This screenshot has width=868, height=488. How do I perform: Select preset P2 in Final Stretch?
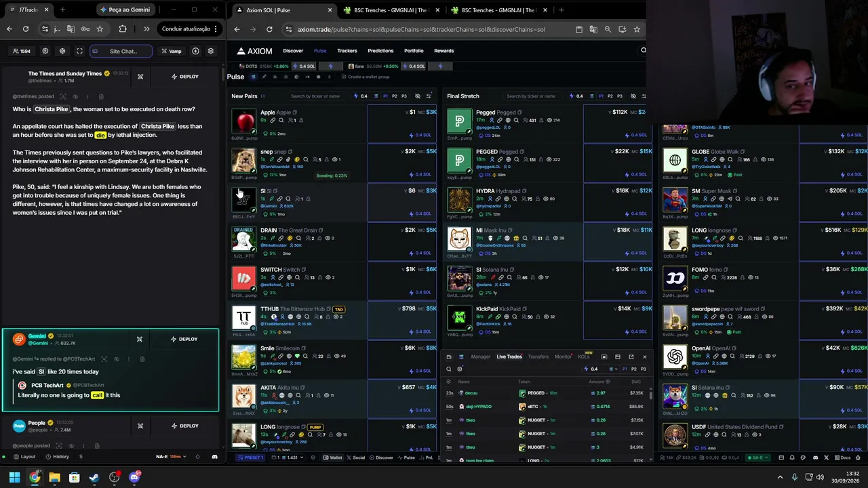(610, 96)
